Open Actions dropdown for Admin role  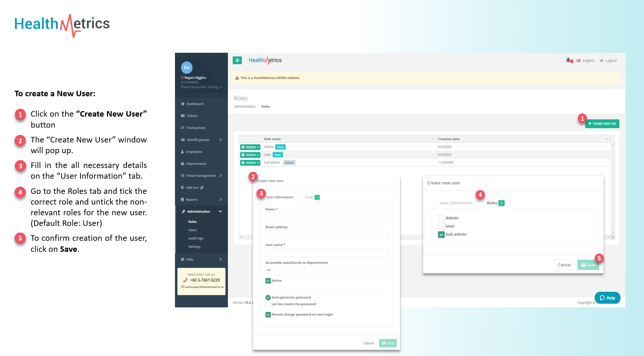pyautogui.click(x=250, y=147)
